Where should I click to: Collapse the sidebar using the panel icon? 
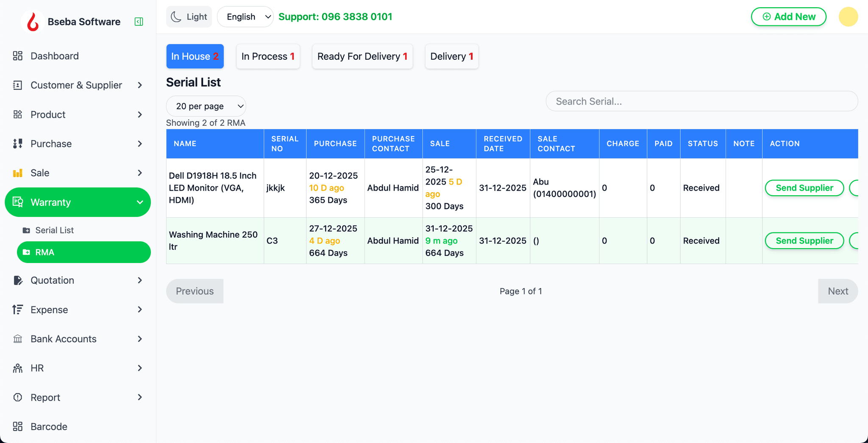tap(139, 22)
